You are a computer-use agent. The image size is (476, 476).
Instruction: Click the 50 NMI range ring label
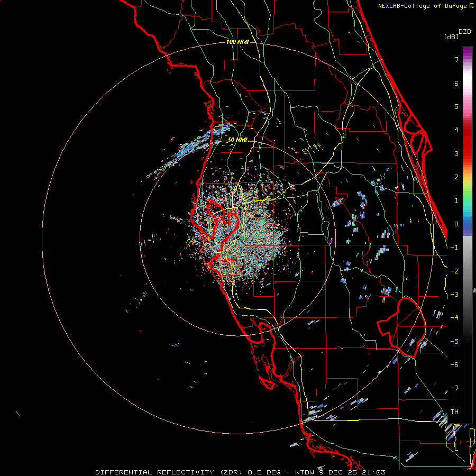[x=237, y=140]
